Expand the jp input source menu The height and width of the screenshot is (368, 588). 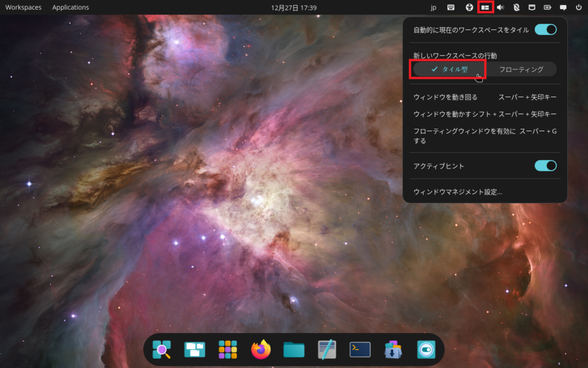[x=433, y=7]
